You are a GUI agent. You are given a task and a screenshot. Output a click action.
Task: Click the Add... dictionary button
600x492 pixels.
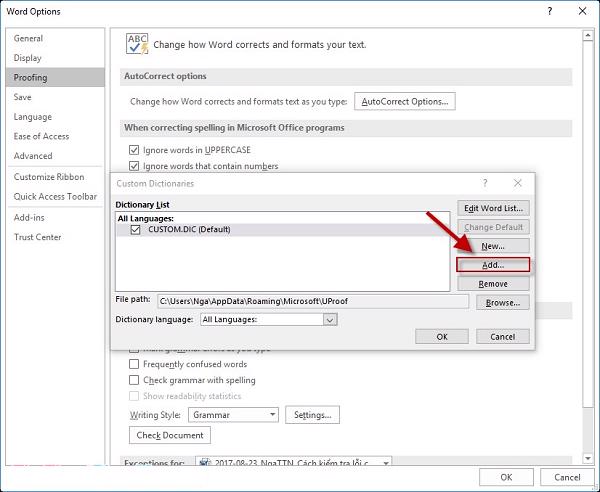(x=492, y=265)
